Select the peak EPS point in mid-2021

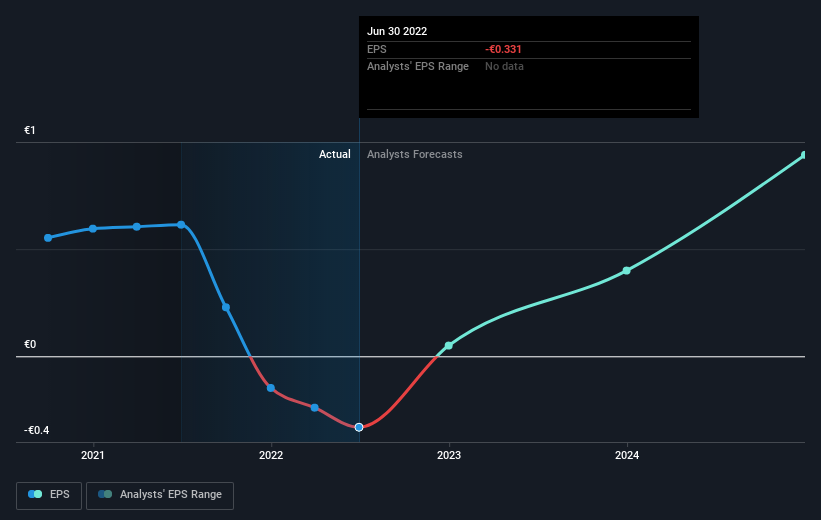[x=181, y=225]
